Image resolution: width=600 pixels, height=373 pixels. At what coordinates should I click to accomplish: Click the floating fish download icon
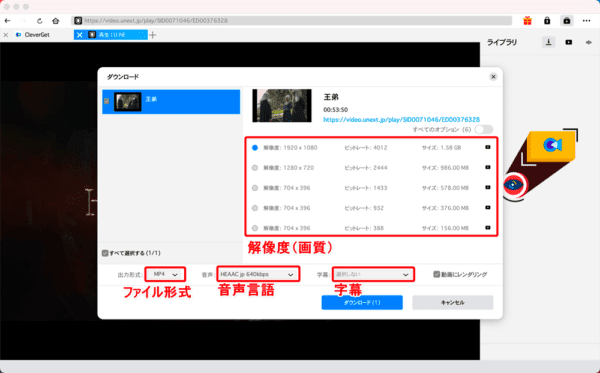(x=551, y=145)
